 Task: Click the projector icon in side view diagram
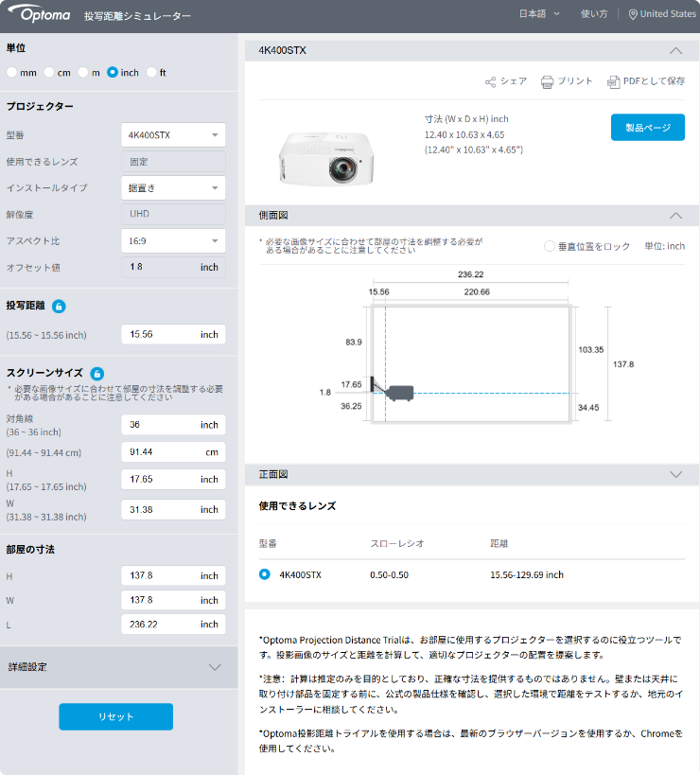click(x=399, y=394)
